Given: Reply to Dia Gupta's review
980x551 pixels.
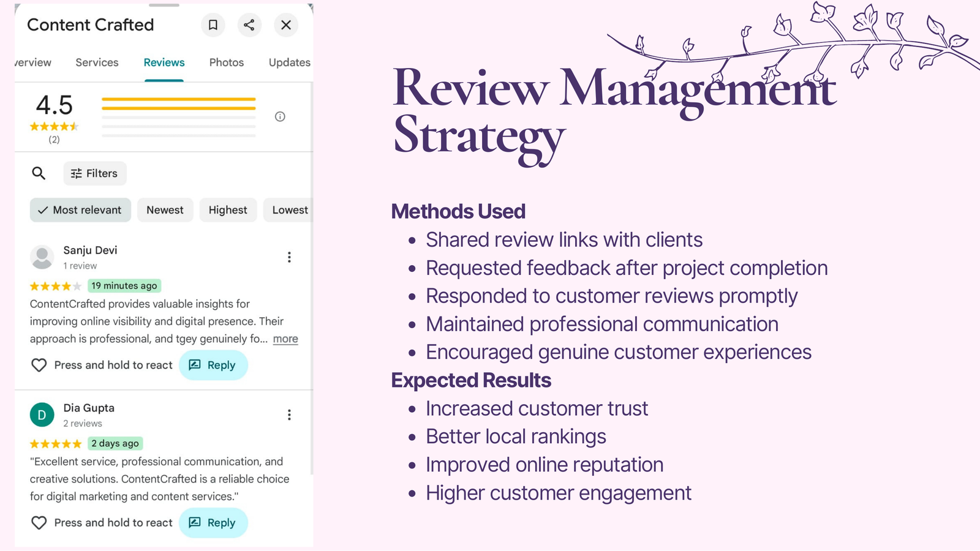Looking at the screenshot, I should (x=213, y=523).
